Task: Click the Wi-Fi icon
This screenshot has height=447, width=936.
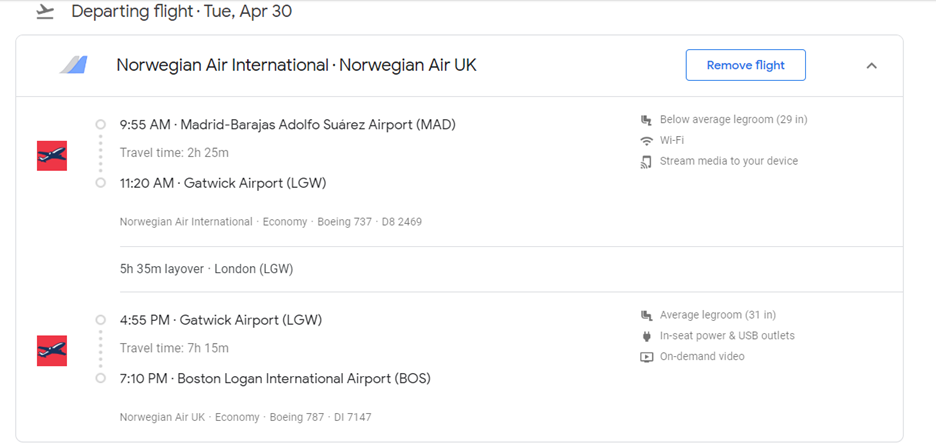Action: [646, 141]
